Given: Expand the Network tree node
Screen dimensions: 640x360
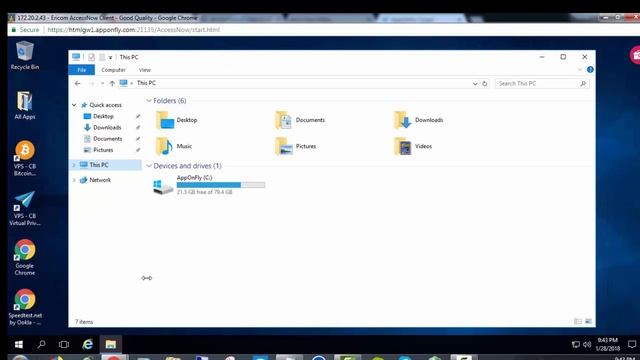Looking at the screenshot, I should point(74,180).
